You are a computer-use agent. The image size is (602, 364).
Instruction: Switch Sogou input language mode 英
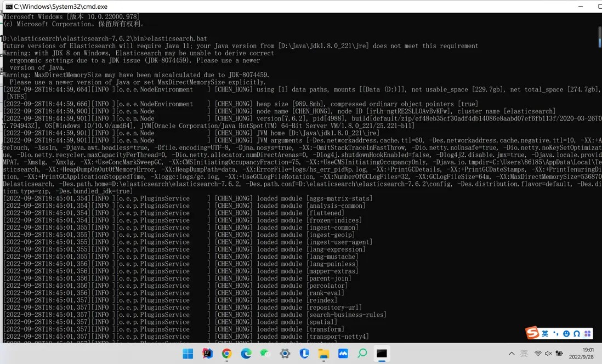545,334
